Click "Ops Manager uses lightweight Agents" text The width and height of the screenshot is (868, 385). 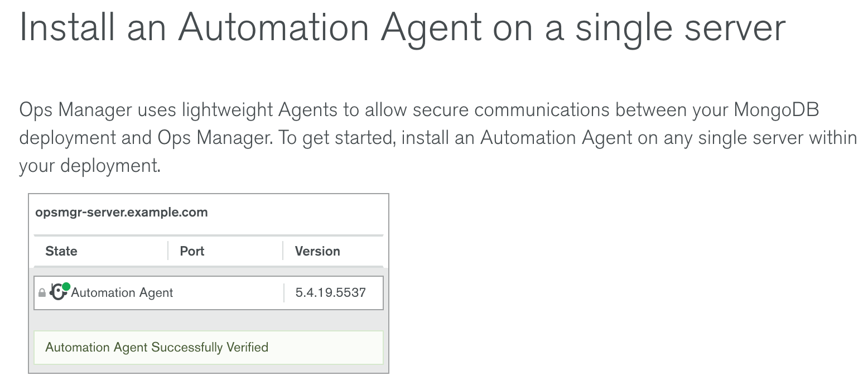[x=178, y=110]
